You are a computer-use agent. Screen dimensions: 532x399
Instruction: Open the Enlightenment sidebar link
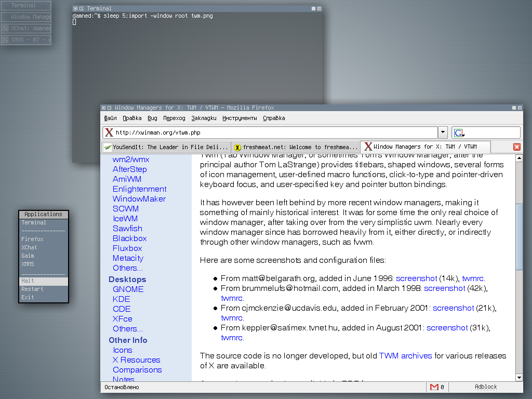click(139, 189)
